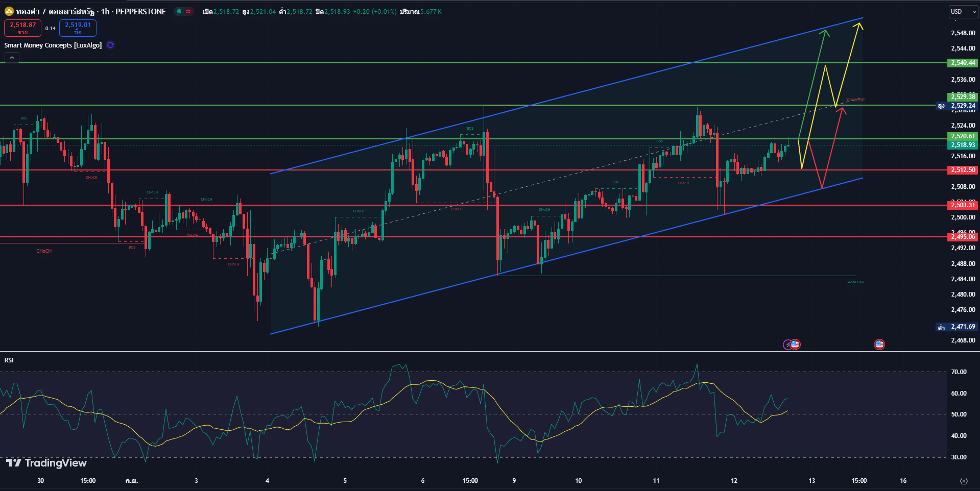
Task: Select the red 2,503.31 price label
Action: click(963, 205)
